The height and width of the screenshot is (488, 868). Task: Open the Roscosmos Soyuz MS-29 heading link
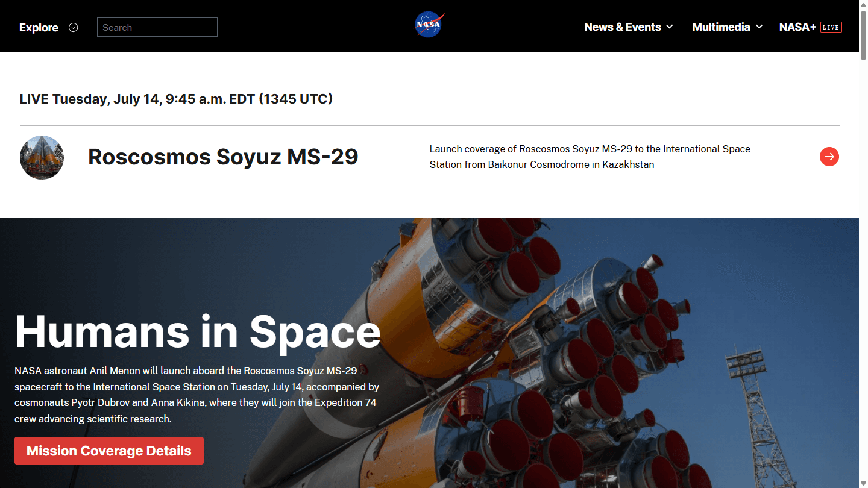223,157
